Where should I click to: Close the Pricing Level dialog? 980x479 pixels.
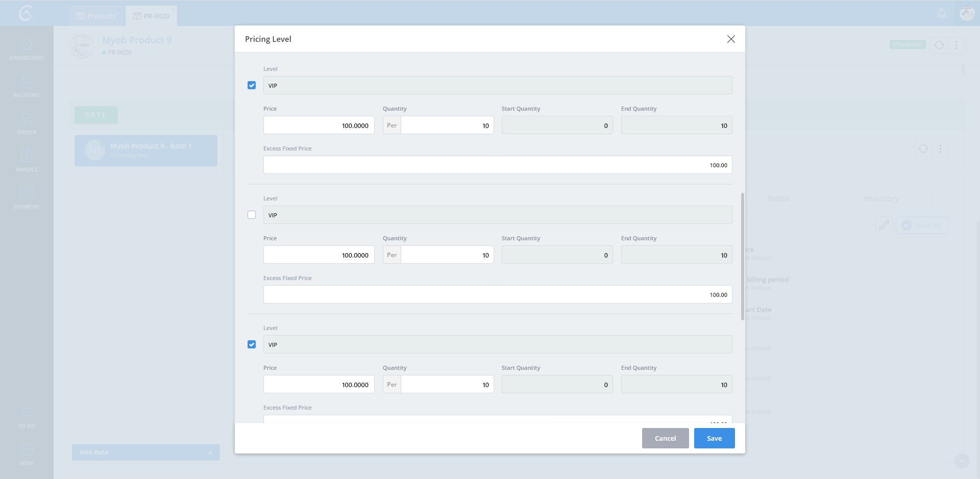pyautogui.click(x=731, y=39)
